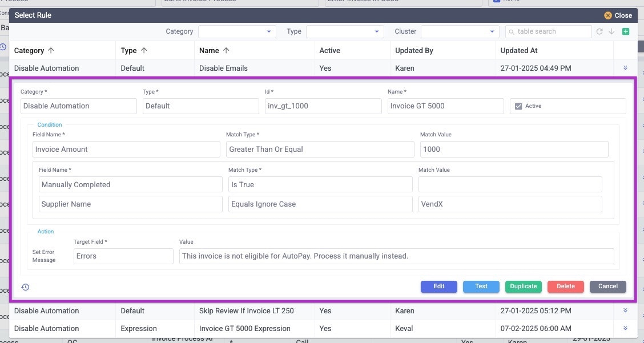
Task: Expand Invoice GT 5000 Expression row
Action: coord(625,328)
